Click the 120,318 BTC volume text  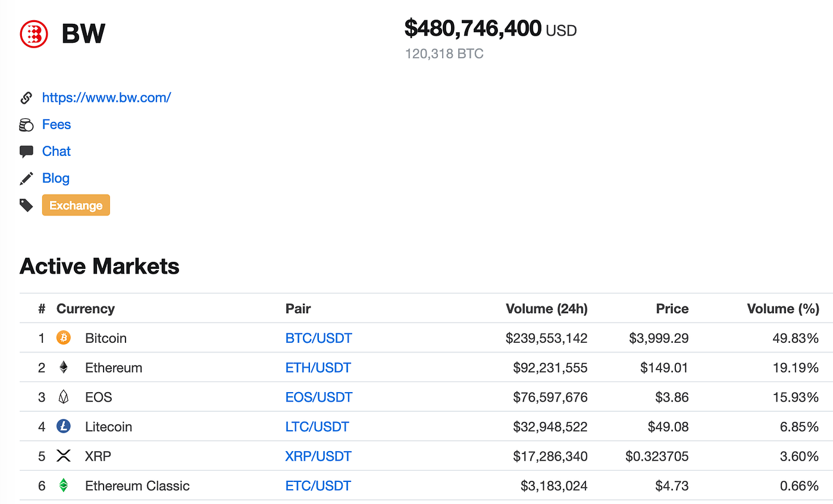pyautogui.click(x=444, y=54)
